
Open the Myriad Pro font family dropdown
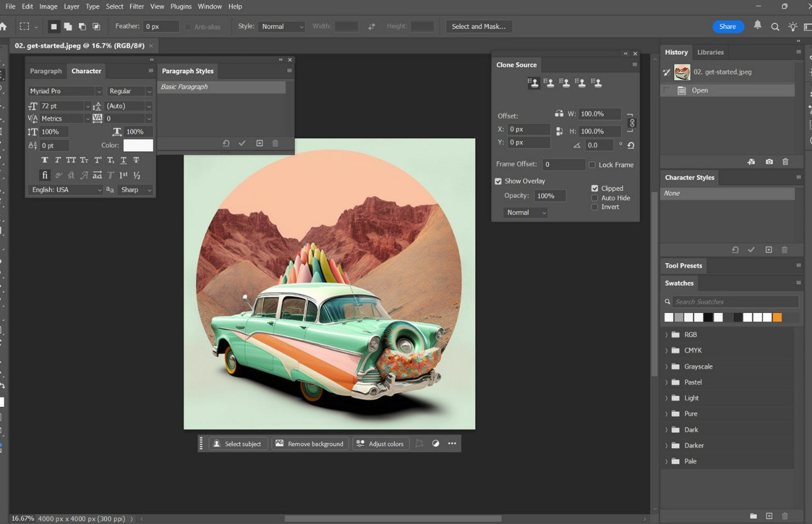tap(100, 91)
